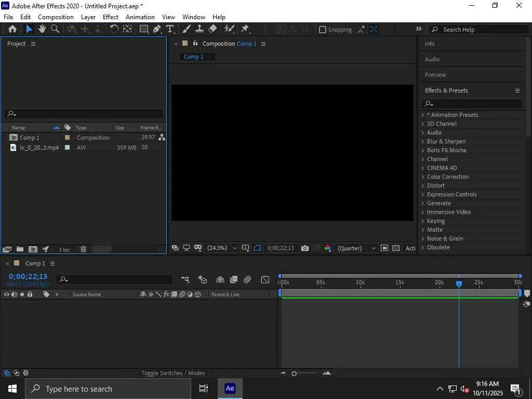This screenshot has width=532, height=399.
Task: Click the Comp 1 label color swatch
Action: tap(67, 137)
